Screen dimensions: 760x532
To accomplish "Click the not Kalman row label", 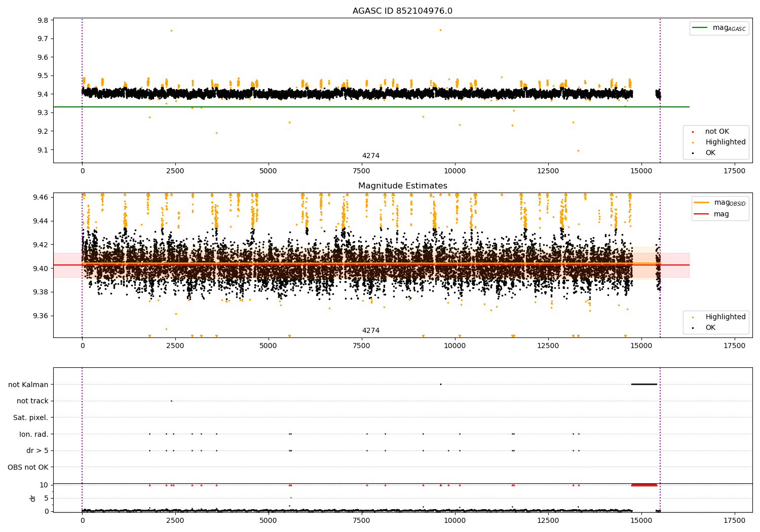I will 28,385.
